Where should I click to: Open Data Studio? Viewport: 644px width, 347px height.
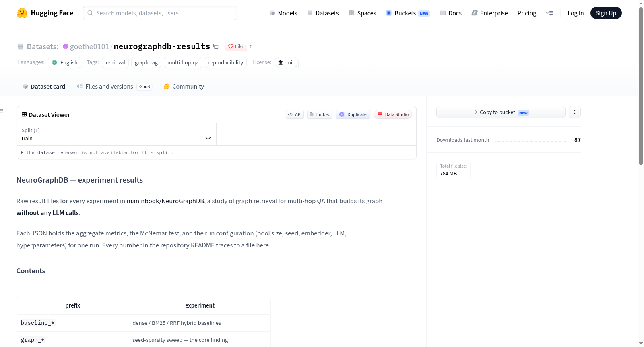[393, 114]
